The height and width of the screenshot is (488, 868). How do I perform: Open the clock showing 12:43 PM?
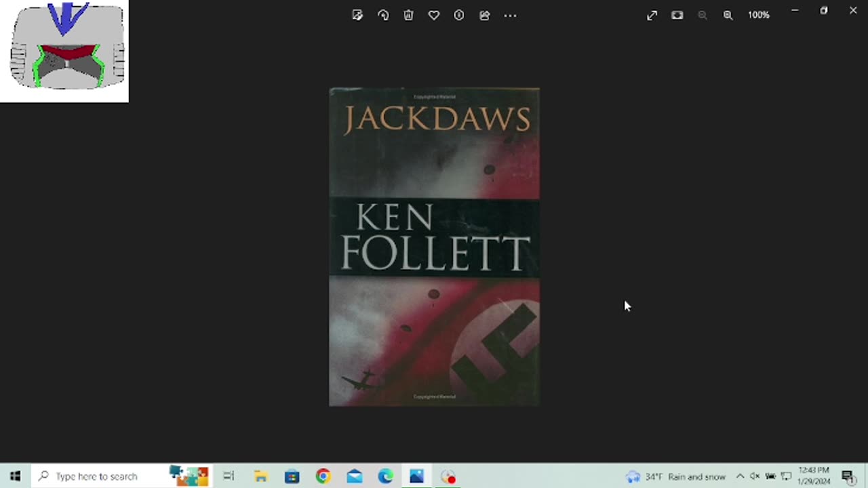pyautogui.click(x=814, y=476)
